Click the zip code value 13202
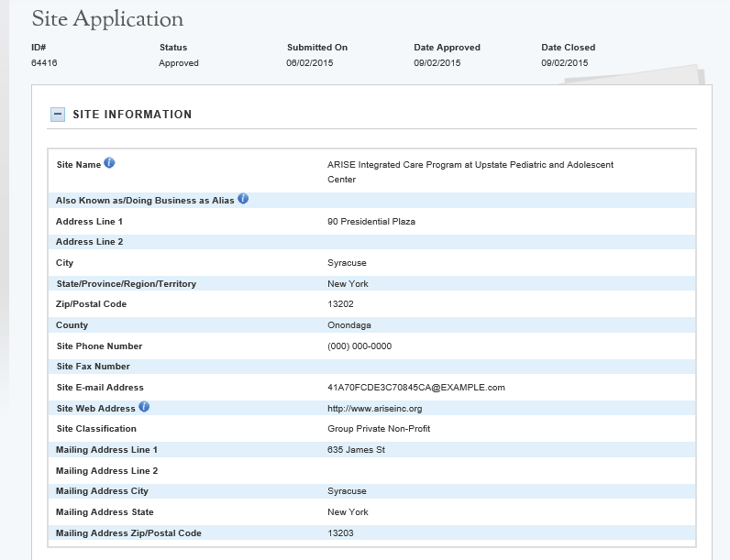The height and width of the screenshot is (560, 730). coord(340,304)
